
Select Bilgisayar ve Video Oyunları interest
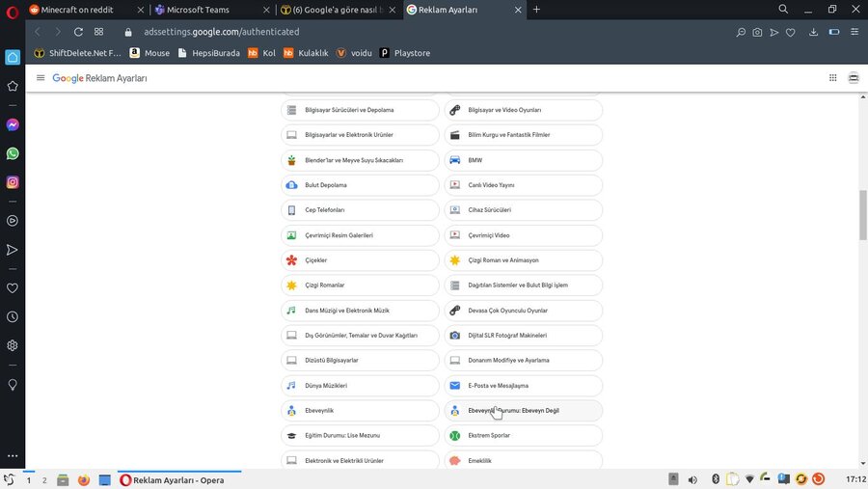pyautogui.click(x=523, y=110)
